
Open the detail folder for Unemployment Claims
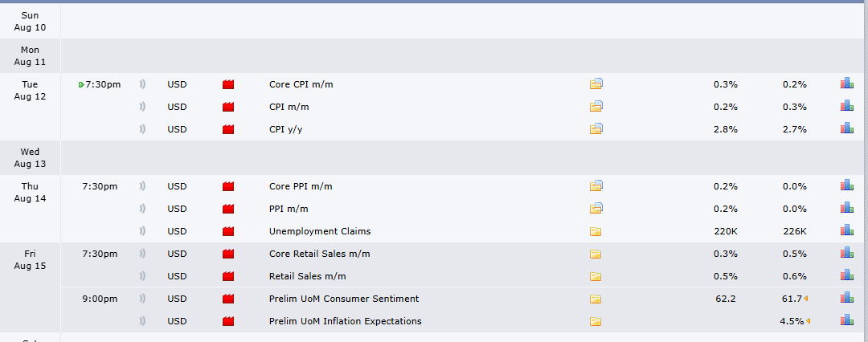click(595, 231)
